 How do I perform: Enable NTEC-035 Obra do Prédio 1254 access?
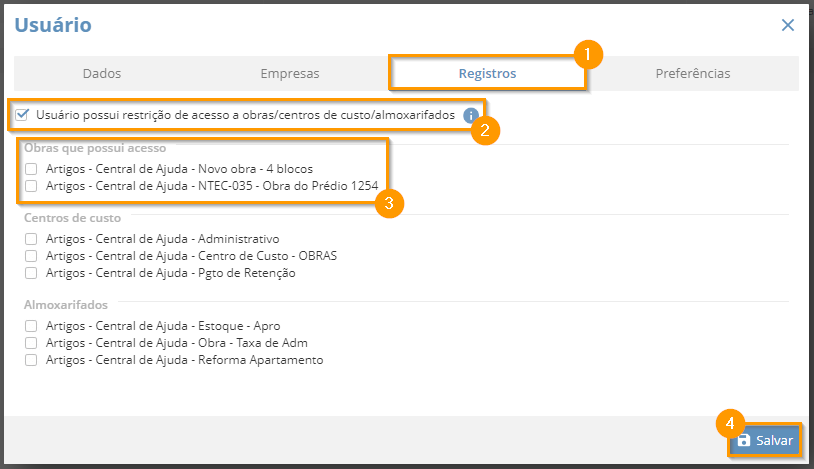pyautogui.click(x=31, y=186)
